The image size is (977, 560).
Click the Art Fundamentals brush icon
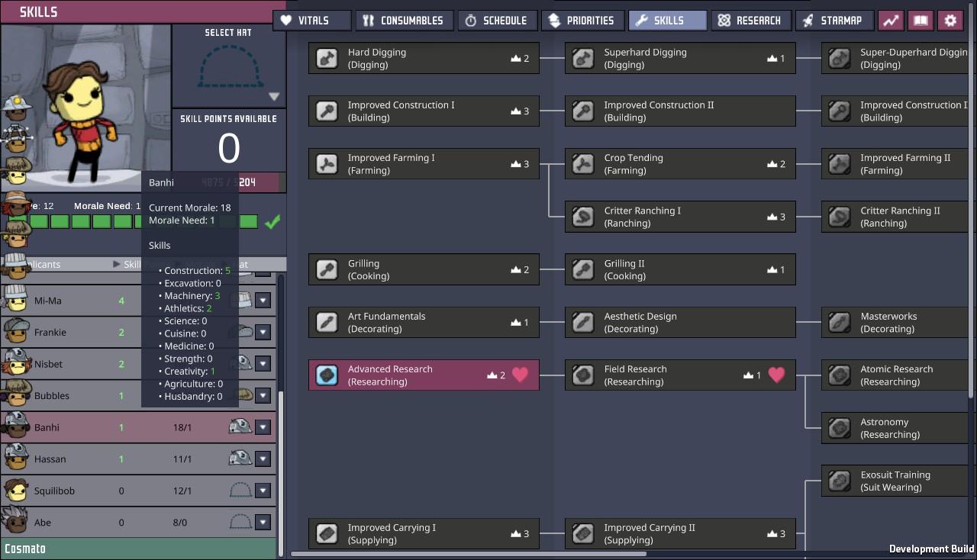tap(327, 323)
